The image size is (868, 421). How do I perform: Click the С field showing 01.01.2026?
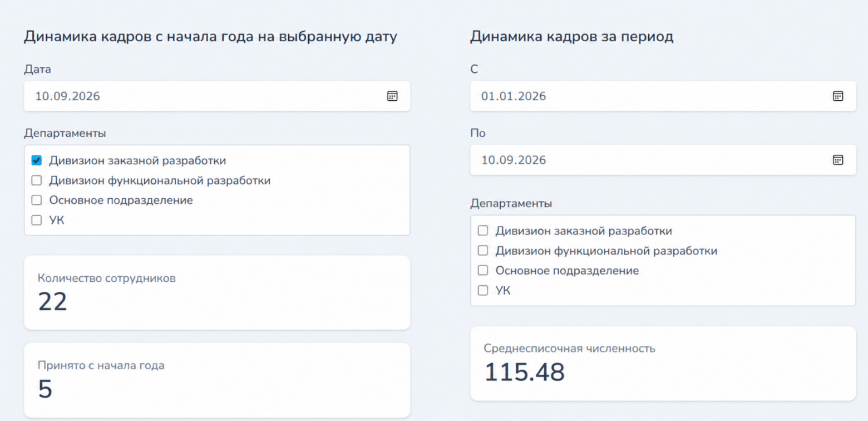tap(663, 96)
